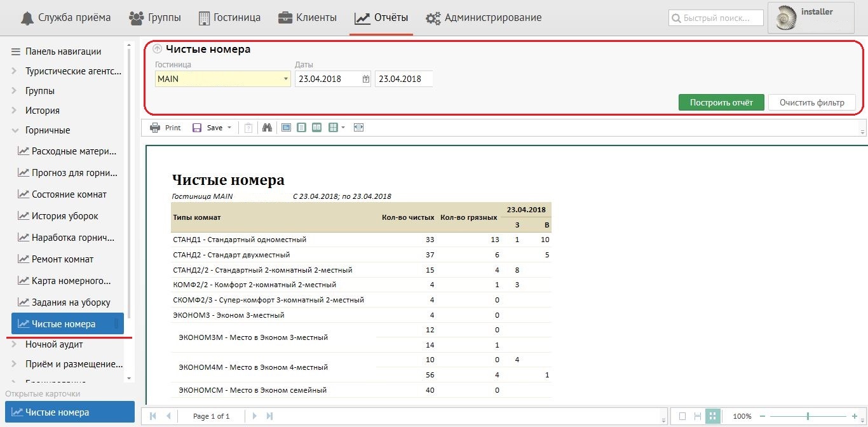
Task: Adjust the zoom slider handle
Action: 808,416
